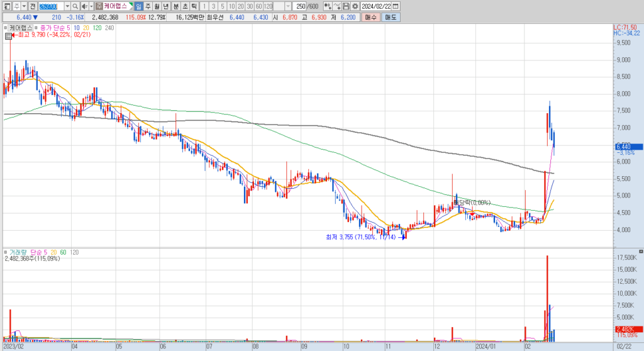Viewport: 644px width, 351px height.
Task: Select the 60 interval button in toolbar
Action: [x=258, y=6]
